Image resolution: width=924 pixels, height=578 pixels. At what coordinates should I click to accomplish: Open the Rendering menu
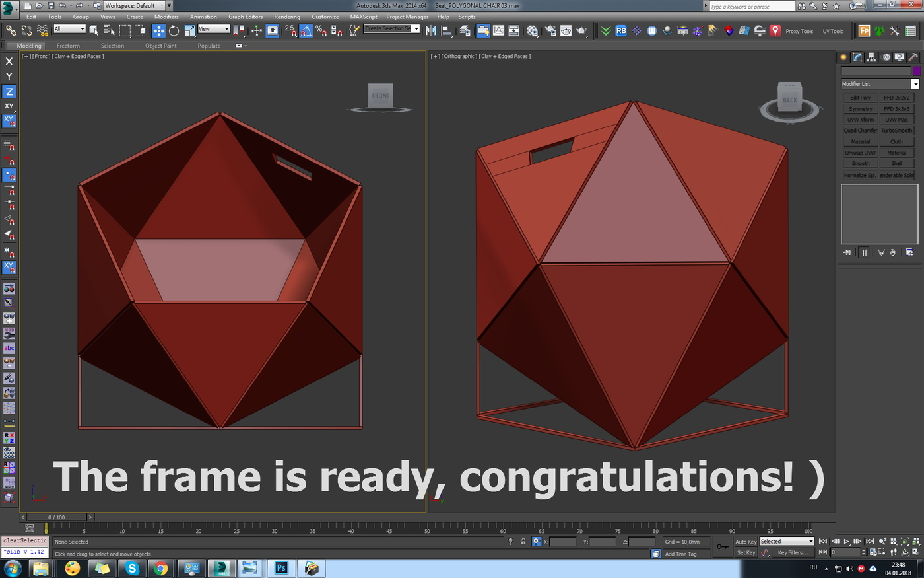[286, 17]
